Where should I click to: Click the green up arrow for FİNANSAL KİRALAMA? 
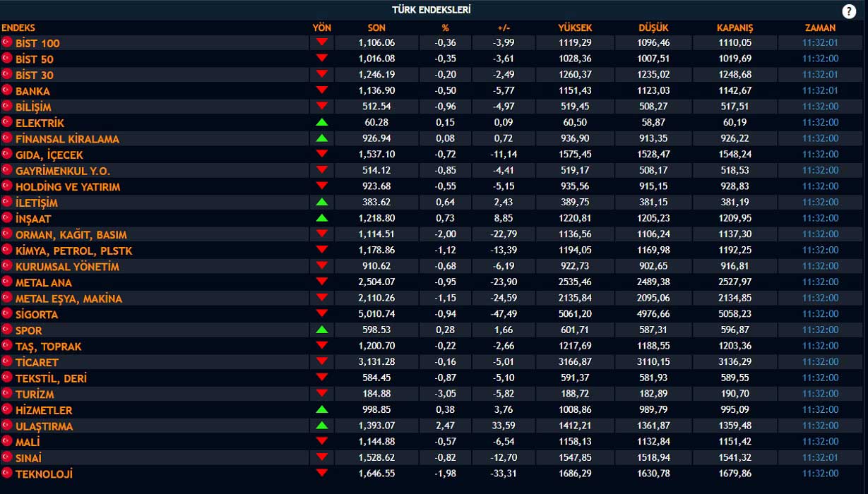[x=322, y=138]
